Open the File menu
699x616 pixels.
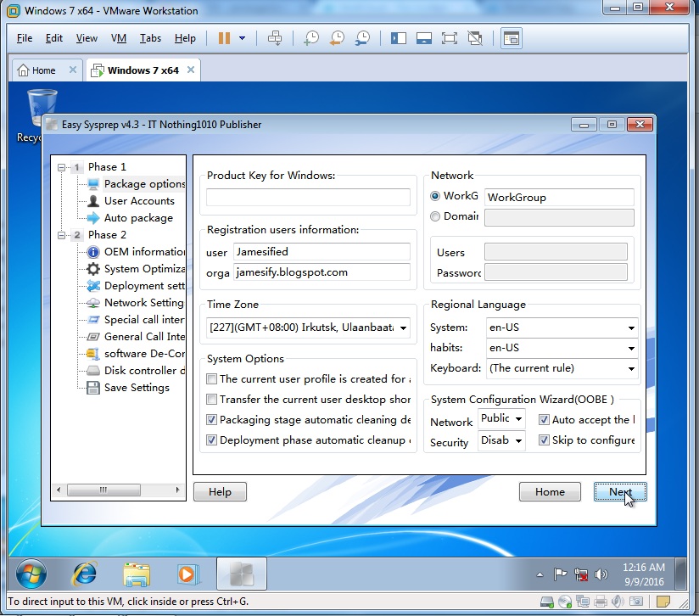tap(25, 38)
